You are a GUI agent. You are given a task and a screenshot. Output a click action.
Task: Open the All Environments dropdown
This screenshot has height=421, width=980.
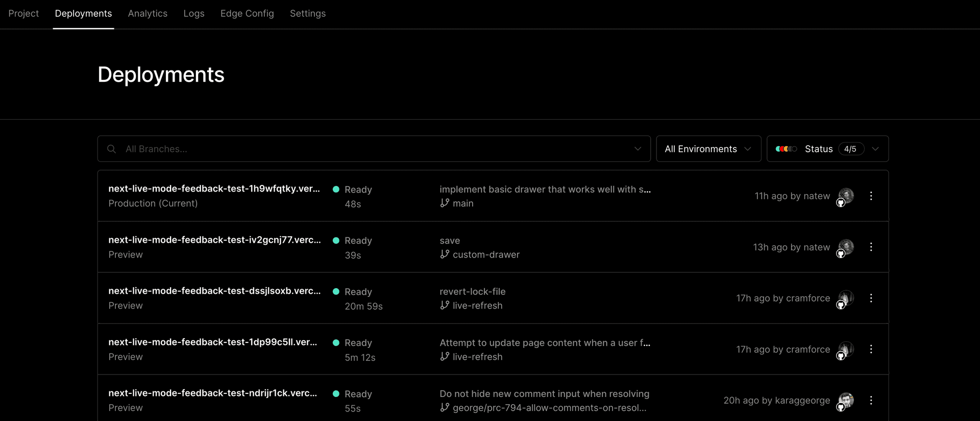pos(708,149)
